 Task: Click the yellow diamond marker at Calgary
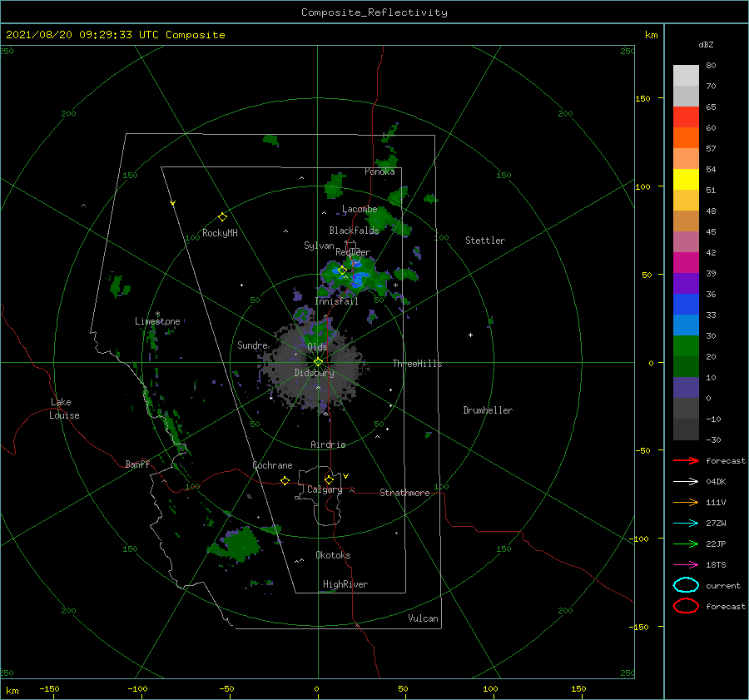(x=329, y=479)
